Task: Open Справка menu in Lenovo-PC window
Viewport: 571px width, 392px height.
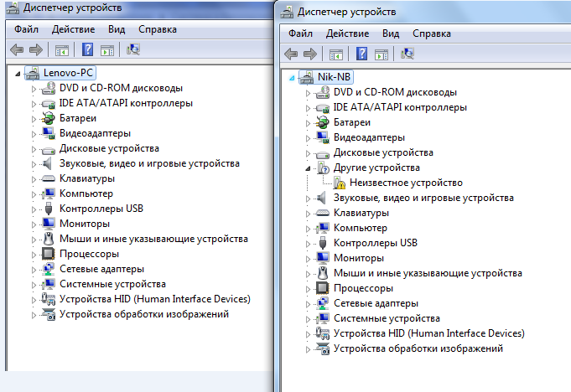Action: pos(158,29)
